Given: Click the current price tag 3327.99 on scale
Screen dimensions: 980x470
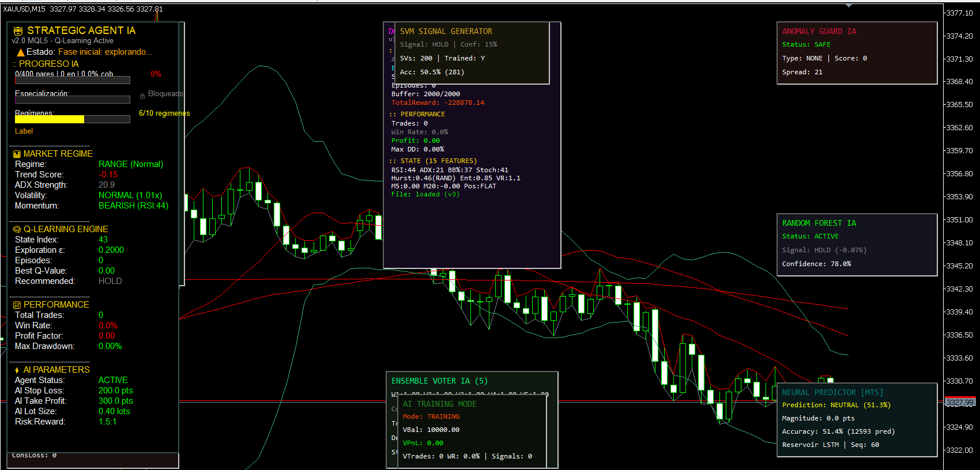Looking at the screenshot, I should [x=959, y=403].
